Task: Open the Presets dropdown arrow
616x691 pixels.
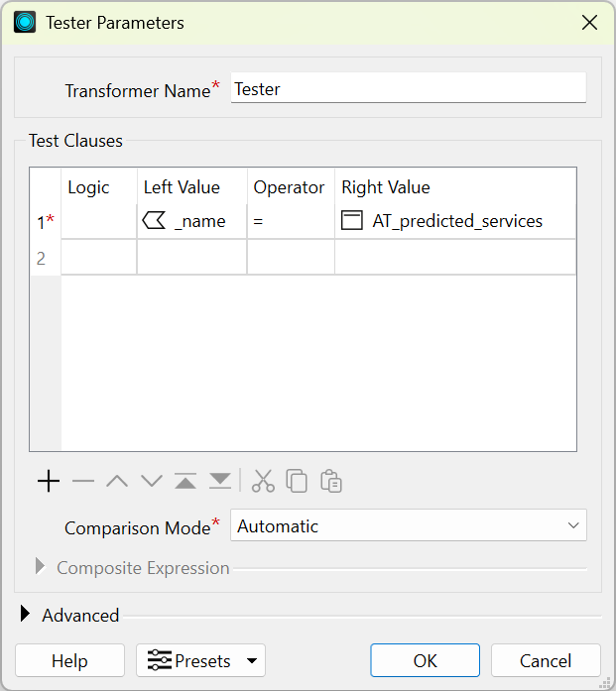Action: (x=252, y=660)
